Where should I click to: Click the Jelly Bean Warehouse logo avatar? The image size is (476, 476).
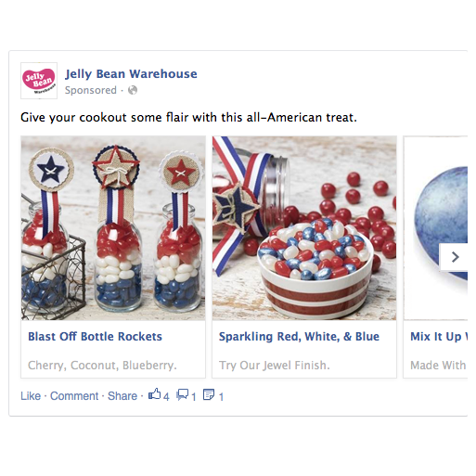tap(39, 81)
